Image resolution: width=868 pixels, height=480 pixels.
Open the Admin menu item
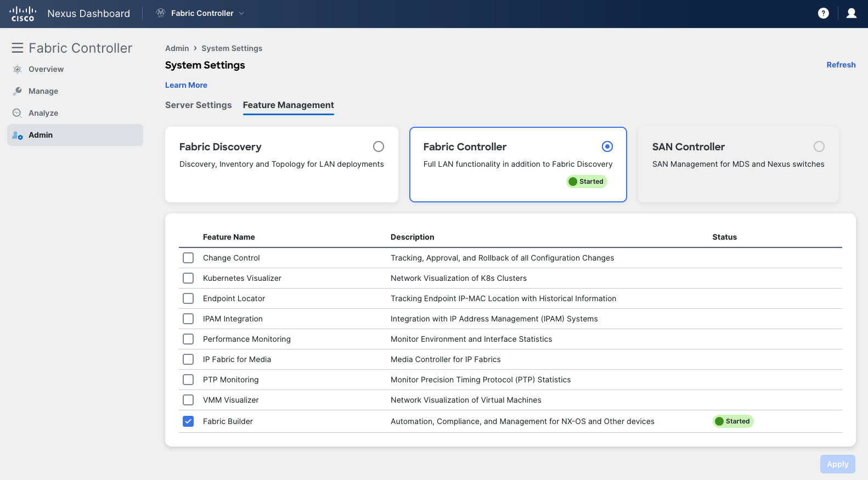click(75, 135)
